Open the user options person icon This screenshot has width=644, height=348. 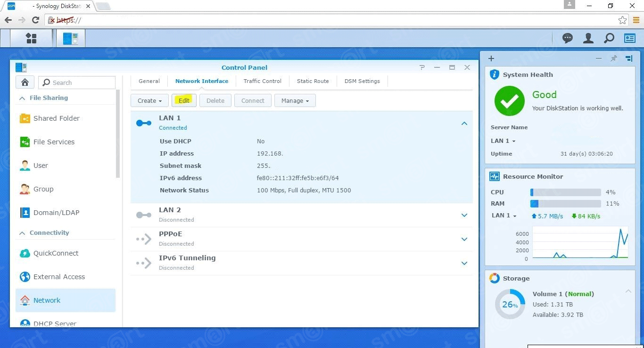click(588, 39)
